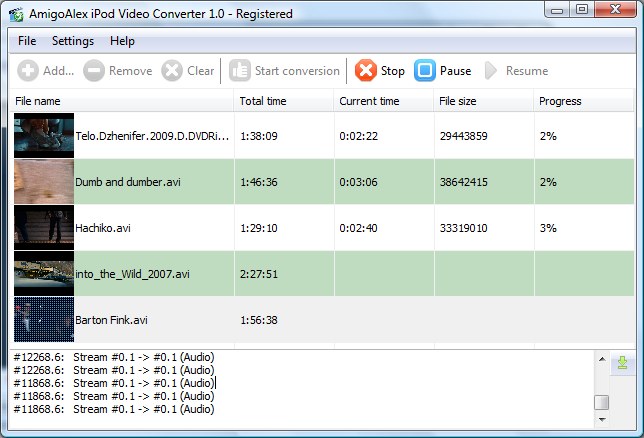Click total time 1:46:36
The image size is (644, 438).
pos(259,182)
